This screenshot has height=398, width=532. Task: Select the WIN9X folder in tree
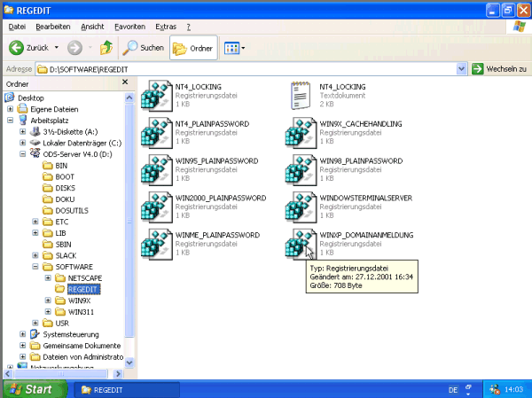click(80, 300)
